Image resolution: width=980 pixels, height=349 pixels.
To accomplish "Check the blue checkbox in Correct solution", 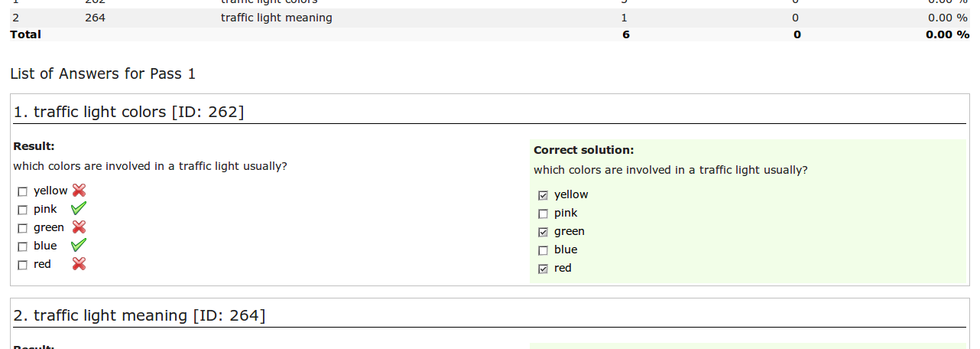I will coord(544,250).
